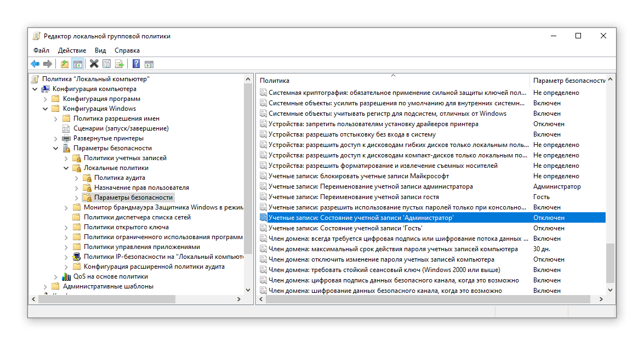Click the icon of отключить изменение пароля policy row

point(263,259)
